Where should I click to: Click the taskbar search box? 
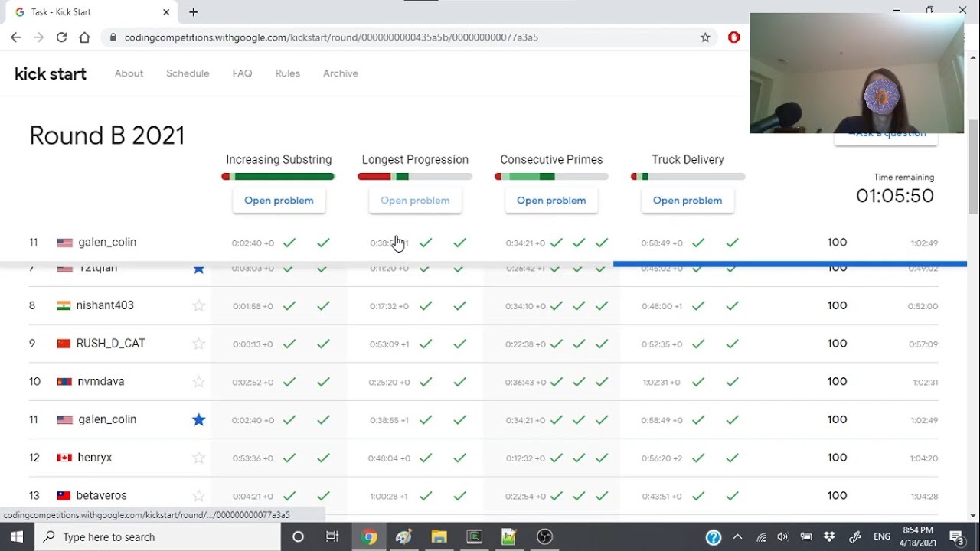pos(158,536)
